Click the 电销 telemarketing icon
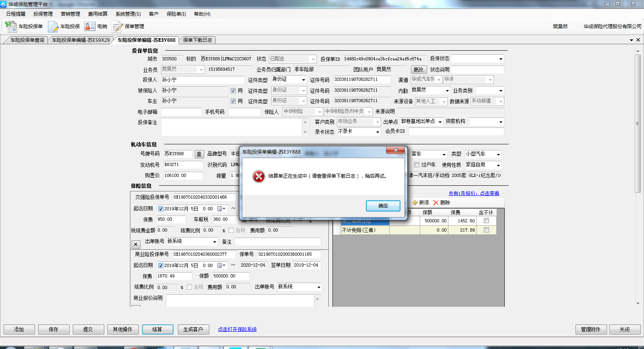Viewport: 644px width, 349px height. (89, 27)
